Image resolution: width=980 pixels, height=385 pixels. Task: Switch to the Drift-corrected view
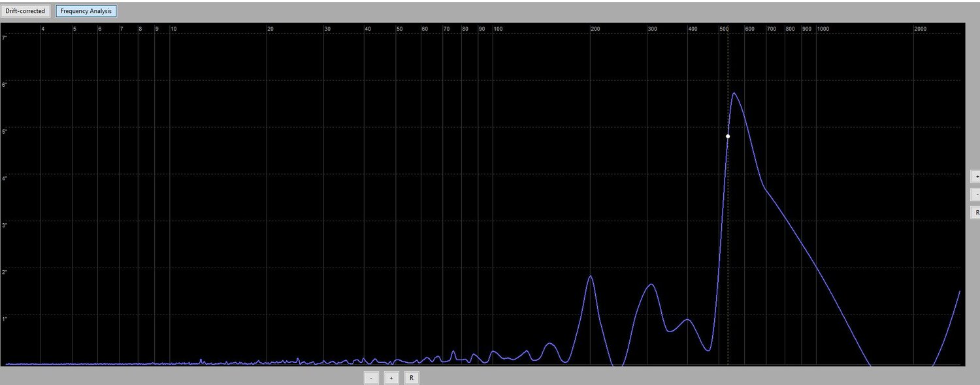pyautogui.click(x=25, y=10)
